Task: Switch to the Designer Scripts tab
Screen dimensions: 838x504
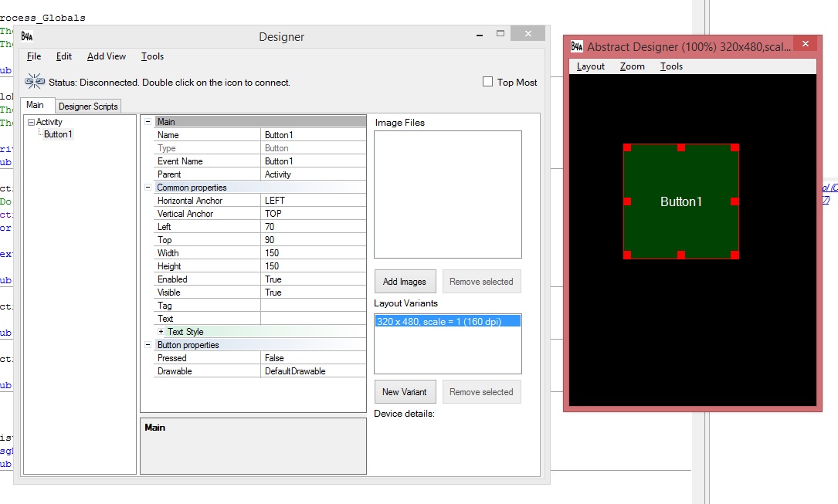Action: pyautogui.click(x=88, y=107)
